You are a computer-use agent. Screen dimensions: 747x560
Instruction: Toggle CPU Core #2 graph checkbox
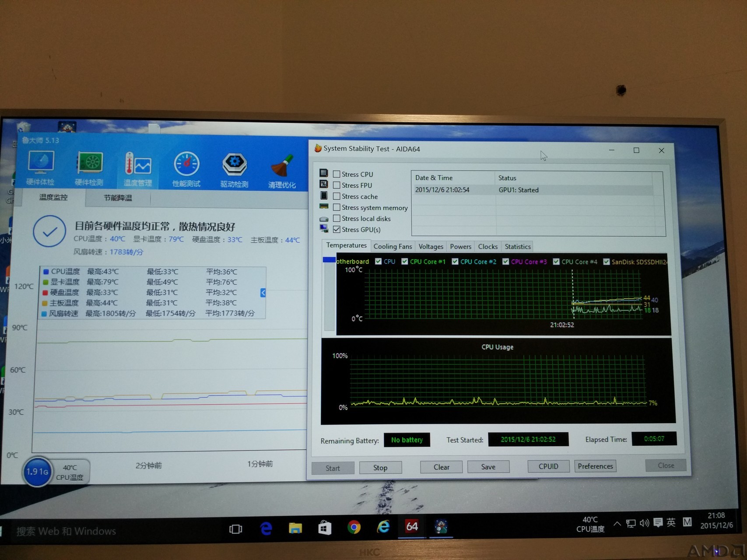[x=455, y=262]
